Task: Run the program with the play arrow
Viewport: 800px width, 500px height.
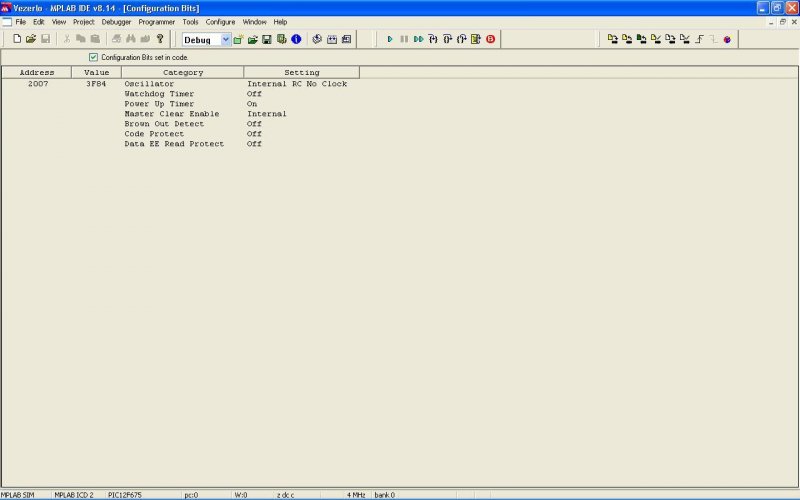Action: click(x=390, y=39)
